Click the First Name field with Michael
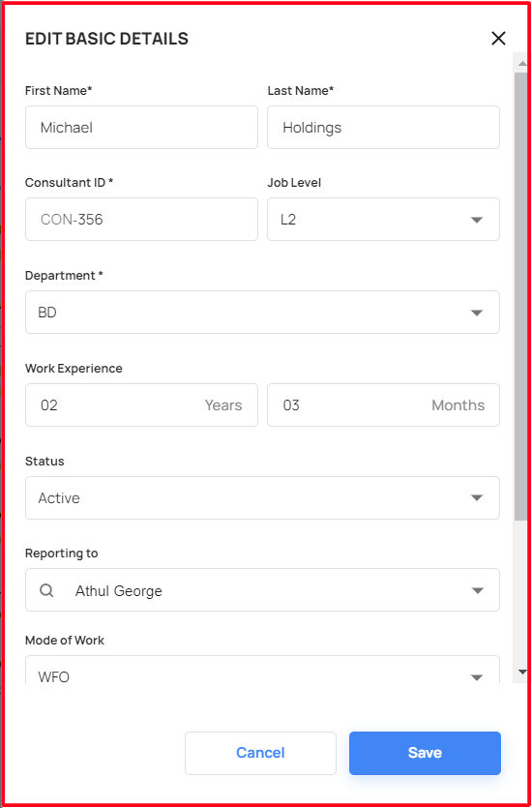The width and height of the screenshot is (532, 808). click(x=141, y=128)
